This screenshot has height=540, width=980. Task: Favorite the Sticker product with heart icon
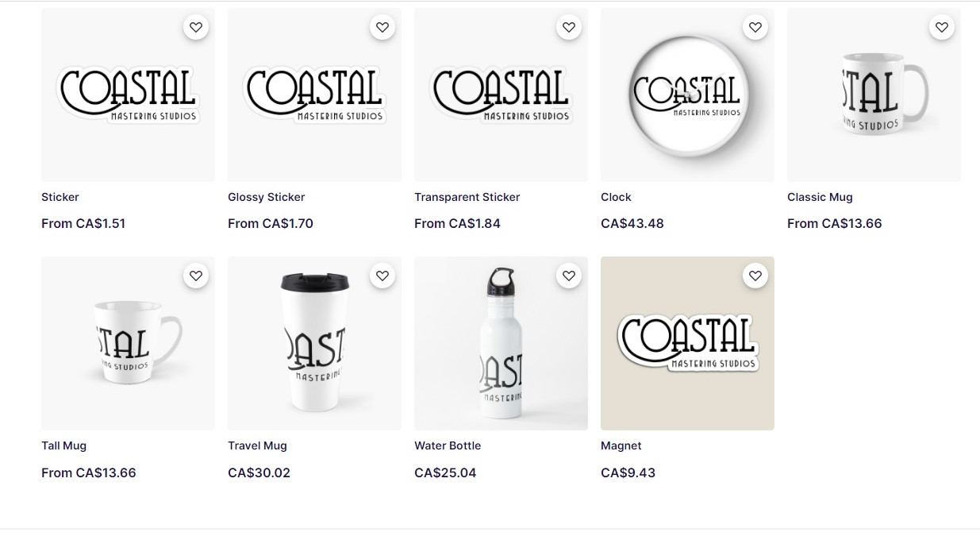(x=196, y=27)
